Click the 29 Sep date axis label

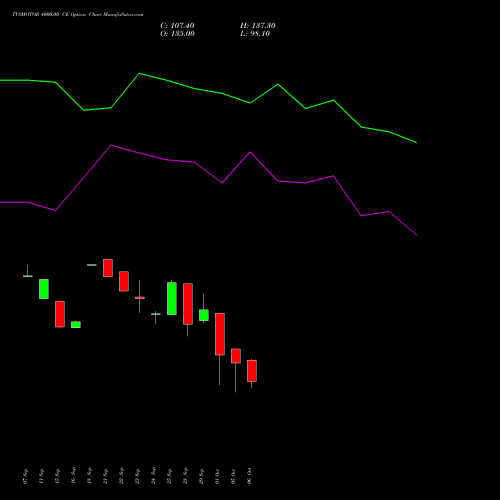click(202, 476)
